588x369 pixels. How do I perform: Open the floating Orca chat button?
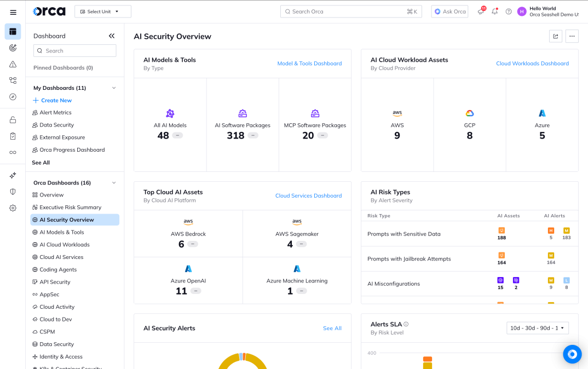[572, 354]
